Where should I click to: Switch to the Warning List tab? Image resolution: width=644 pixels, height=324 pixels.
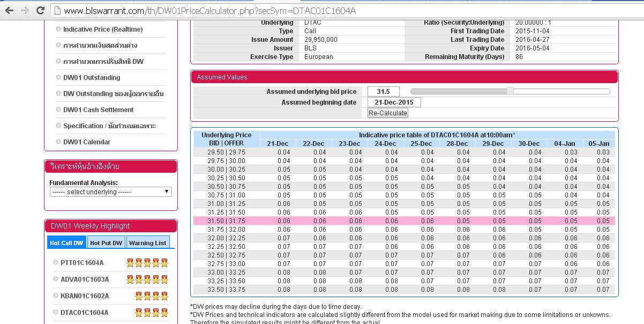pos(148,242)
